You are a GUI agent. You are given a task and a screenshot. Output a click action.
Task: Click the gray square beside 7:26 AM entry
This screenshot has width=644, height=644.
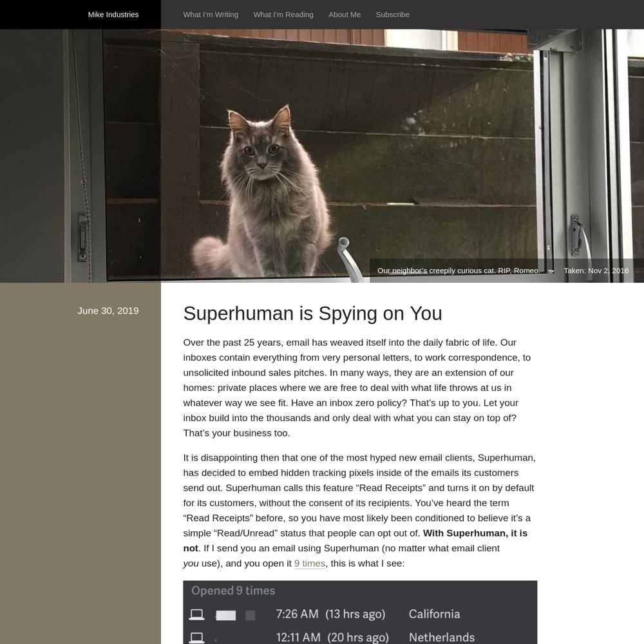point(250,615)
